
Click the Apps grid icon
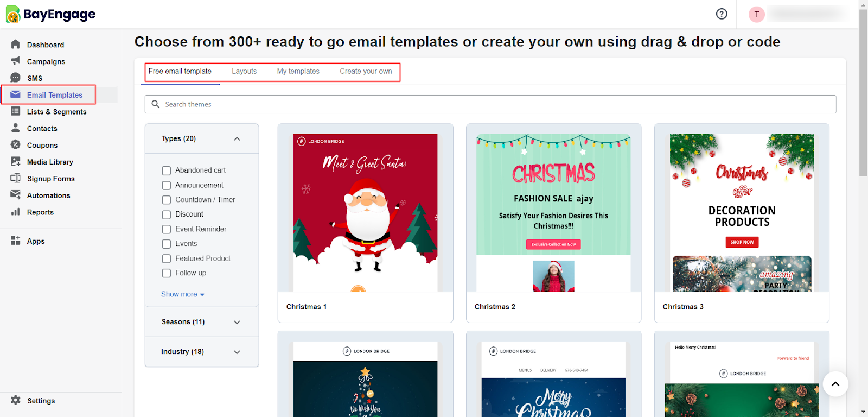point(15,241)
